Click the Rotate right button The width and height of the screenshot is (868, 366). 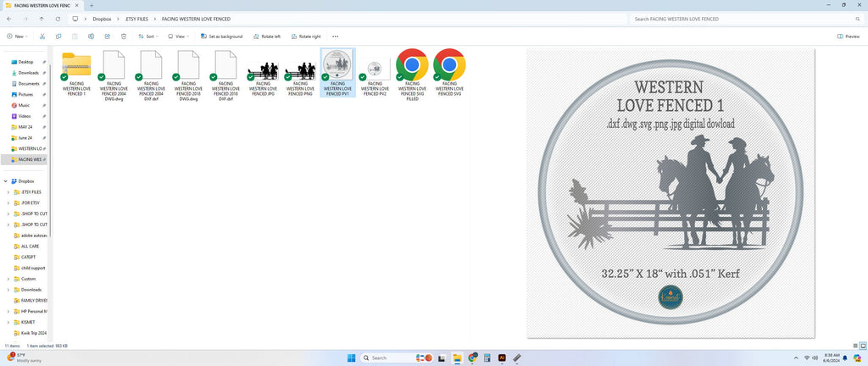click(305, 36)
